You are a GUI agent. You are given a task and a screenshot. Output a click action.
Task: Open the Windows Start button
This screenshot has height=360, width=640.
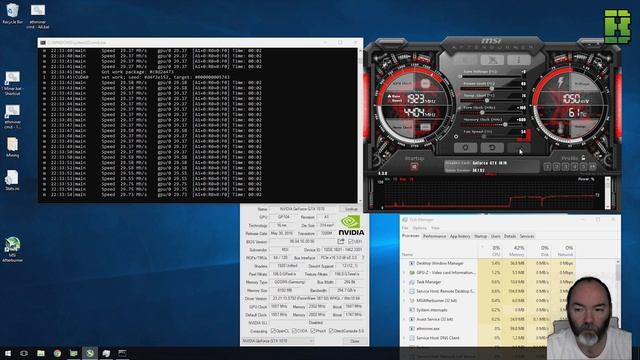click(7, 353)
